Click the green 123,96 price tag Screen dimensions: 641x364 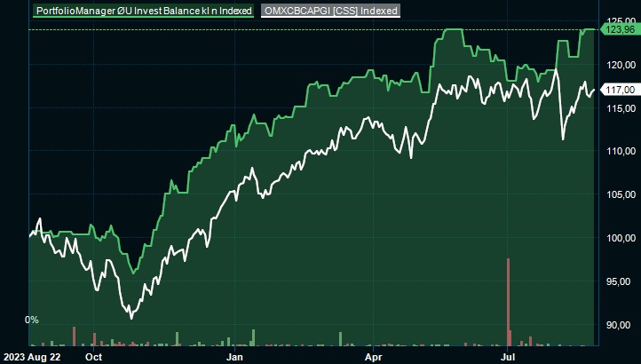[618, 30]
